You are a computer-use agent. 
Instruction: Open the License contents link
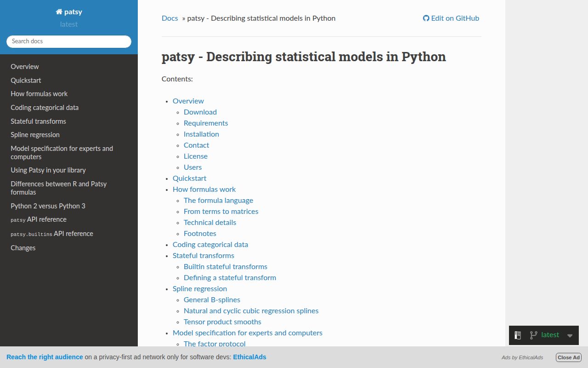tap(196, 156)
